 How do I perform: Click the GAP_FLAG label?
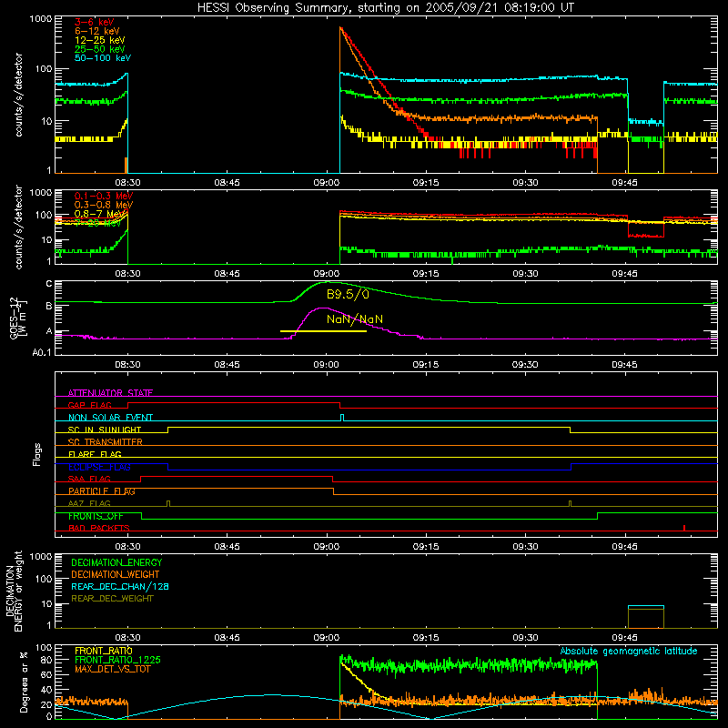point(89,405)
